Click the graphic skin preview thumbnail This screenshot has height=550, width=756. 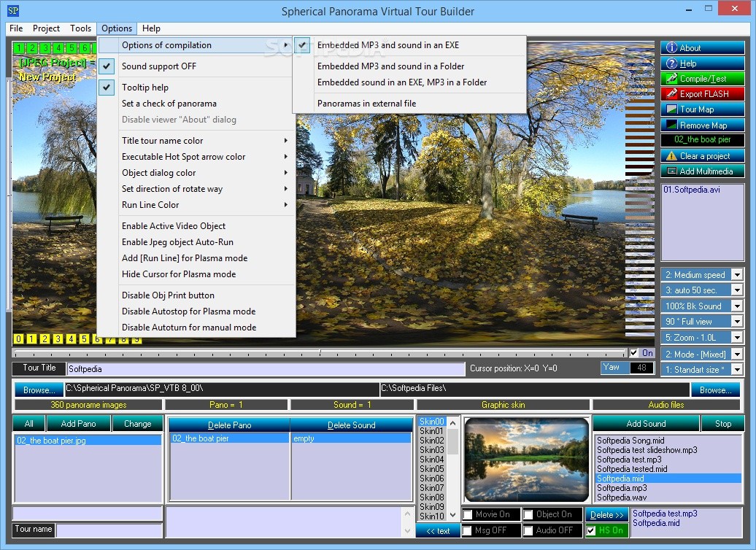(x=527, y=460)
